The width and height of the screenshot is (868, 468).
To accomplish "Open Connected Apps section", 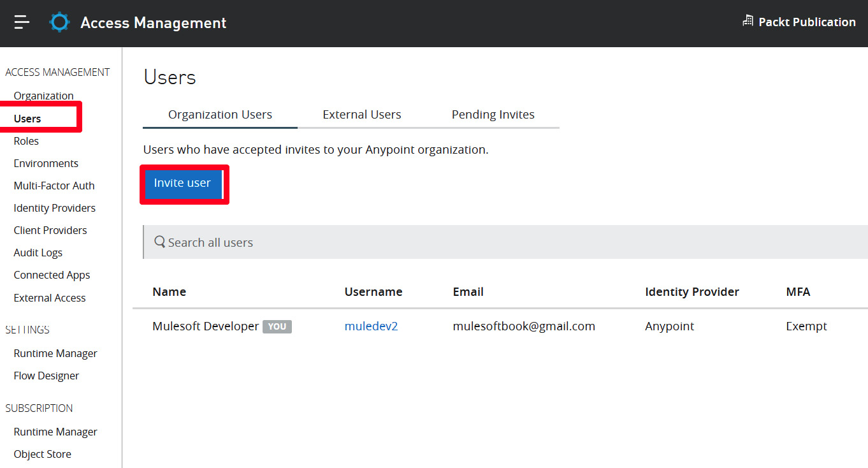I will (51, 274).
